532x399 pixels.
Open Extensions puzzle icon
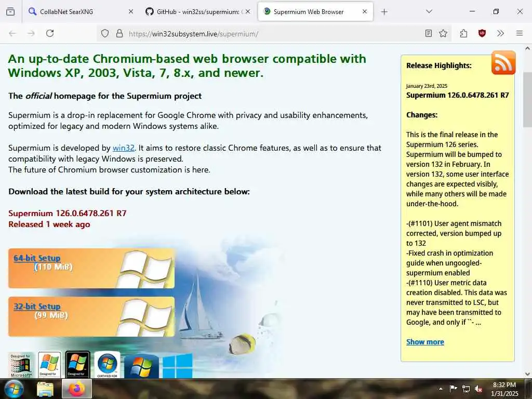tap(463, 33)
